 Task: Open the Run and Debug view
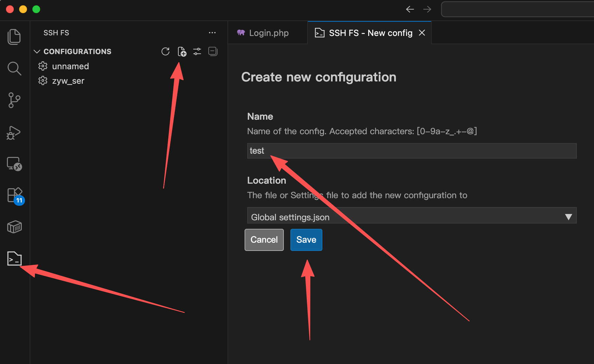pyautogui.click(x=14, y=133)
